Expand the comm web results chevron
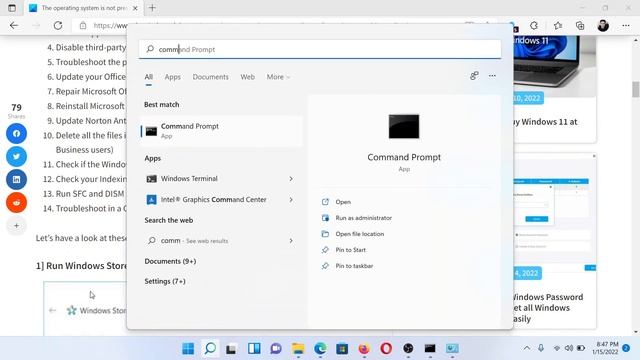 point(291,241)
